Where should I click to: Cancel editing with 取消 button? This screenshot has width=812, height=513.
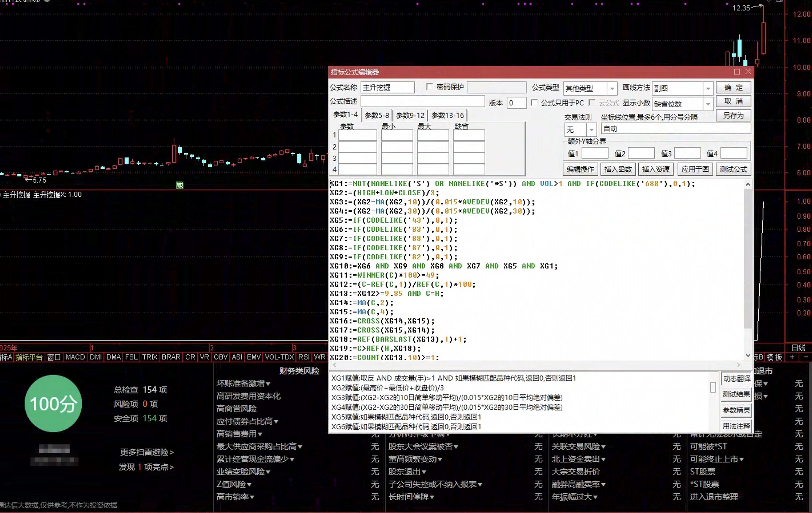click(x=733, y=101)
